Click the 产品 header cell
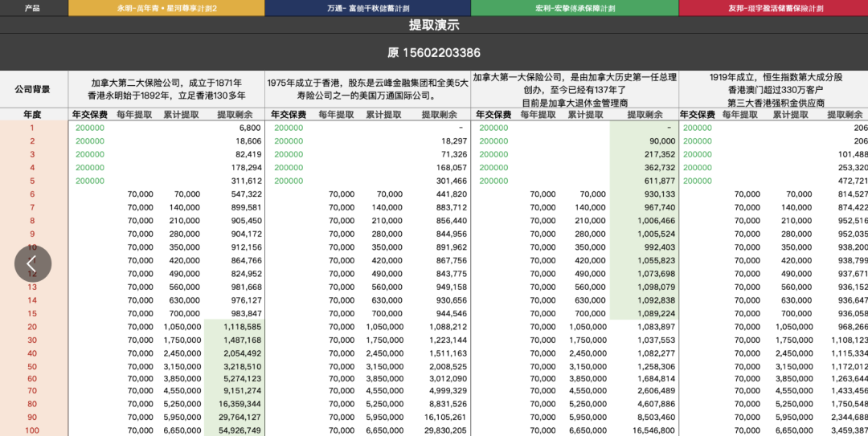This screenshot has width=868, height=436. [33, 8]
